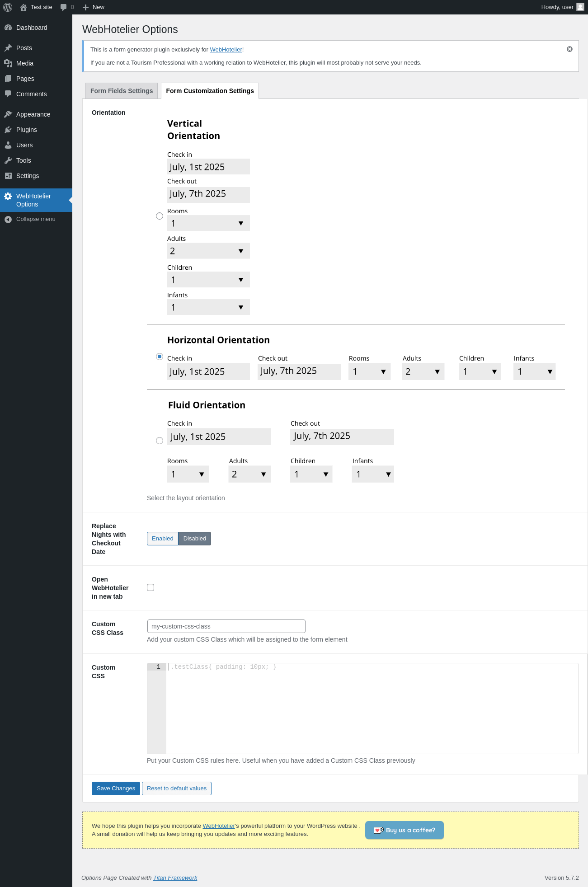Click Check in date in Vertical Orientation

point(208,167)
